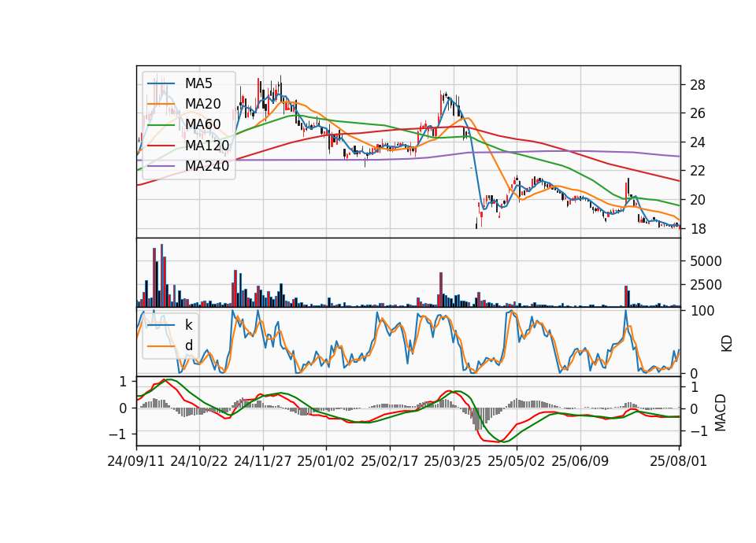Screen dimensions: 756x543
Task: Click the late-July 2025 volume spike bar
Action: coord(626,297)
